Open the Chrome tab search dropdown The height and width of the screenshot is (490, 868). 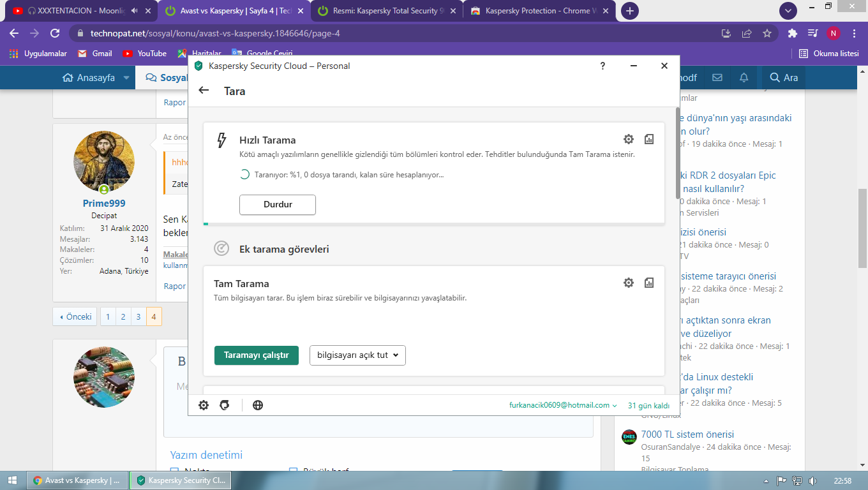click(789, 11)
